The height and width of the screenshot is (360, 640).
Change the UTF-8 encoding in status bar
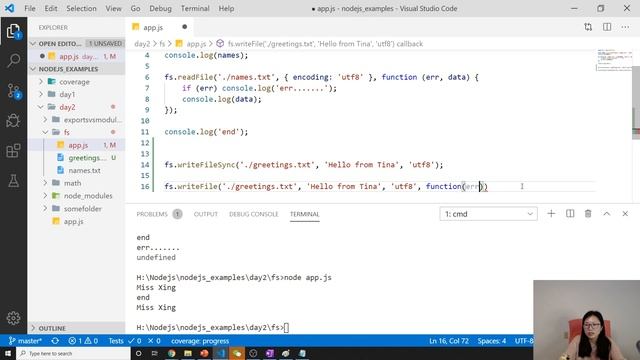524,341
